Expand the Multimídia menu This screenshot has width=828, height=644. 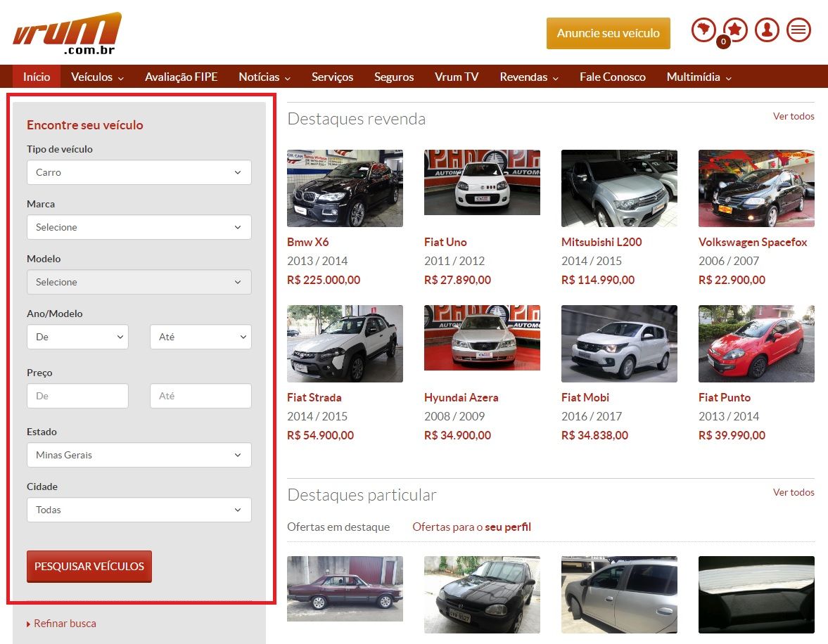pyautogui.click(x=699, y=77)
